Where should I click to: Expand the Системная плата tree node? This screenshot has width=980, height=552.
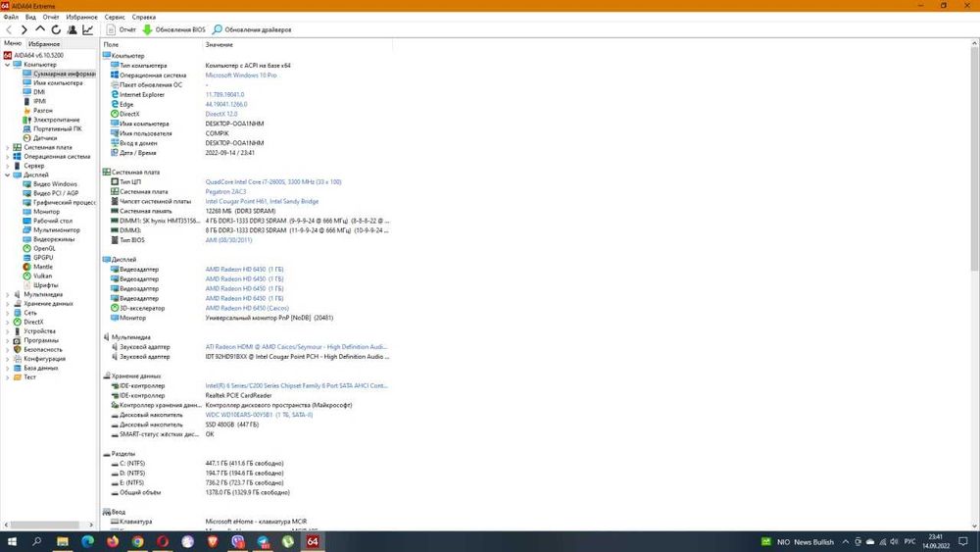pos(8,147)
